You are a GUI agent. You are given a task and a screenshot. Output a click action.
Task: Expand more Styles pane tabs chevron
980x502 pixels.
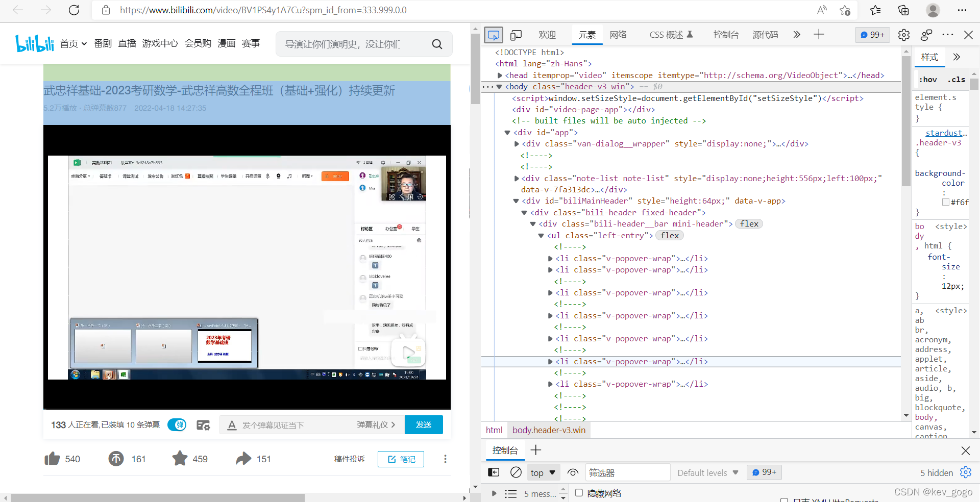tap(957, 57)
